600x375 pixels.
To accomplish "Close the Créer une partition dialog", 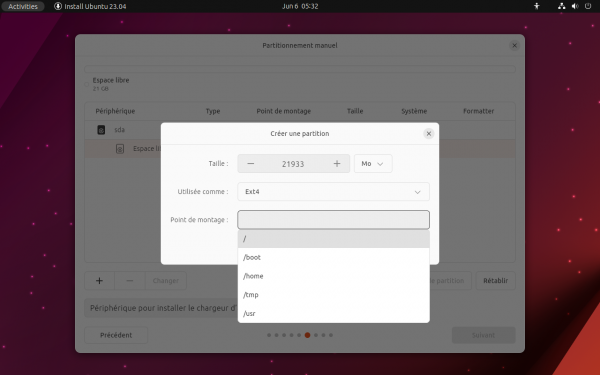I will [x=429, y=134].
